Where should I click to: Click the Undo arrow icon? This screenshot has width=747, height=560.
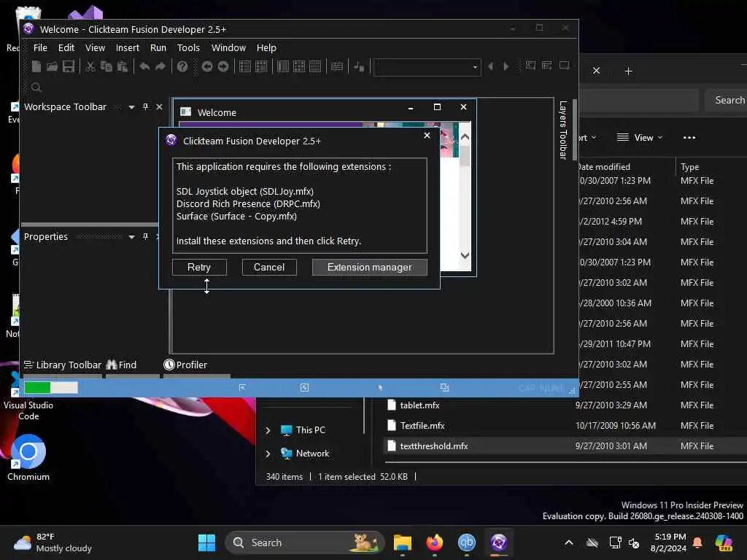tap(144, 66)
